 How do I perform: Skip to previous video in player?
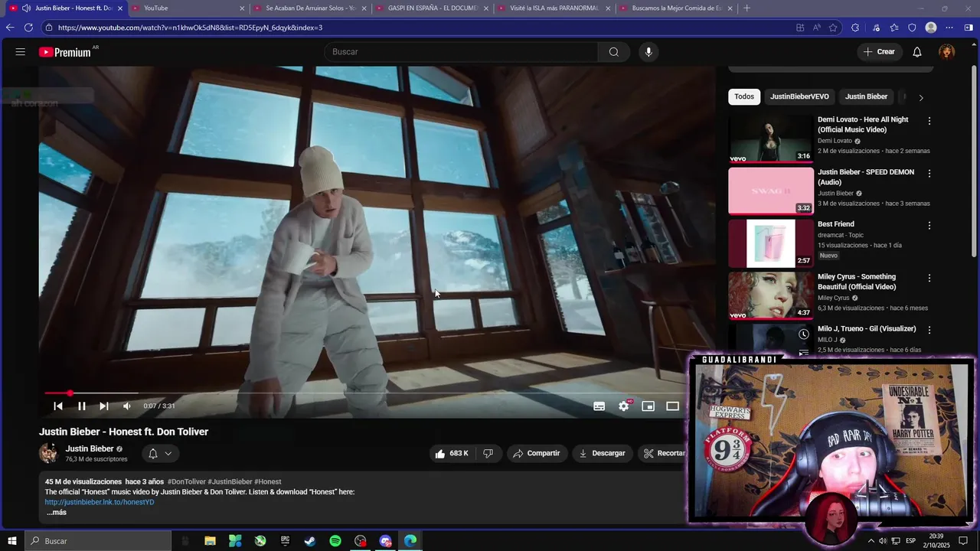tap(58, 406)
